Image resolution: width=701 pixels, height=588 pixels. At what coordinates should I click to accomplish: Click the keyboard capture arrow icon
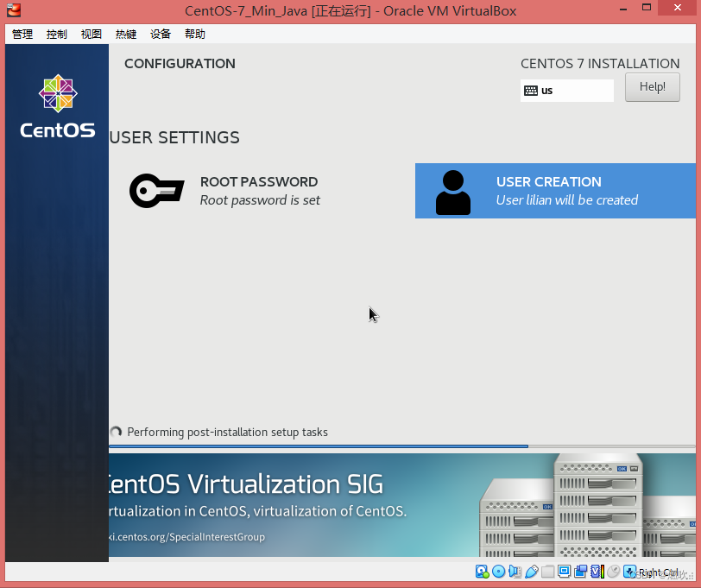[x=630, y=572]
